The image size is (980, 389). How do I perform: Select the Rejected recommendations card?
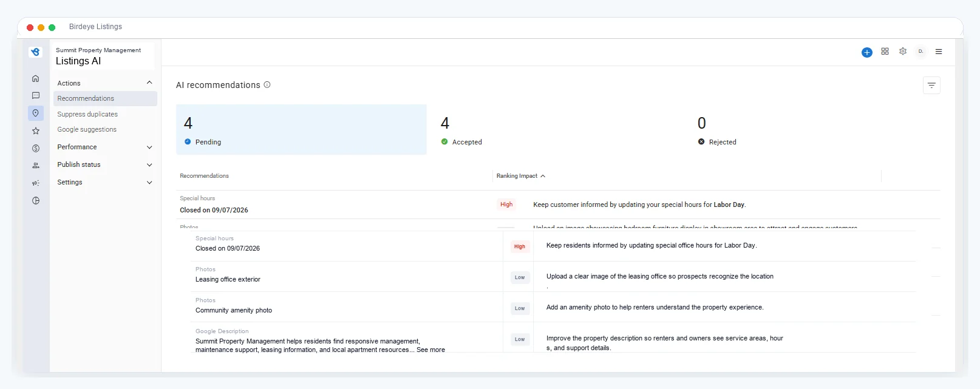click(x=815, y=129)
